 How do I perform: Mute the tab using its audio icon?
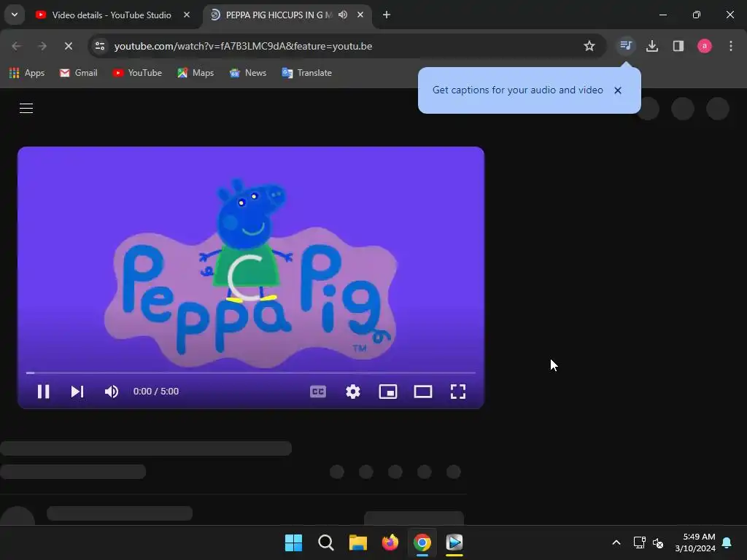click(343, 15)
